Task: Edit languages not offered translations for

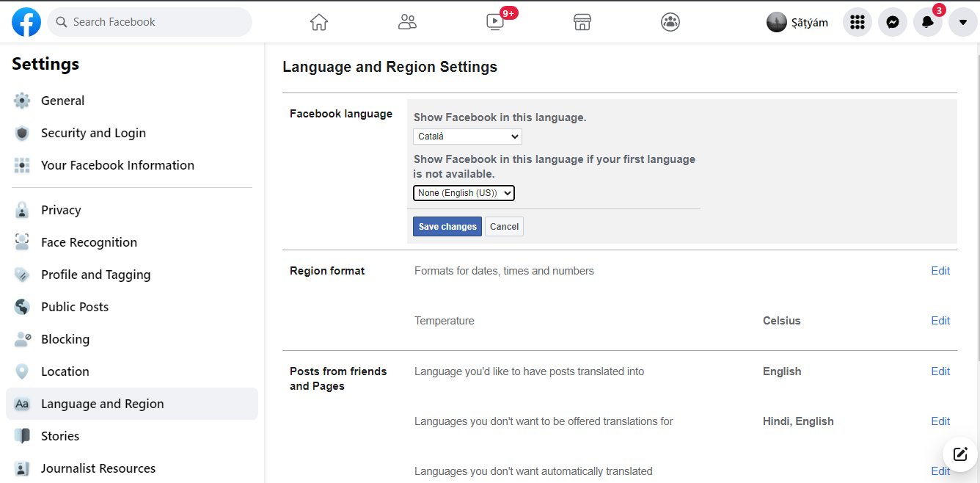Action: pos(940,421)
